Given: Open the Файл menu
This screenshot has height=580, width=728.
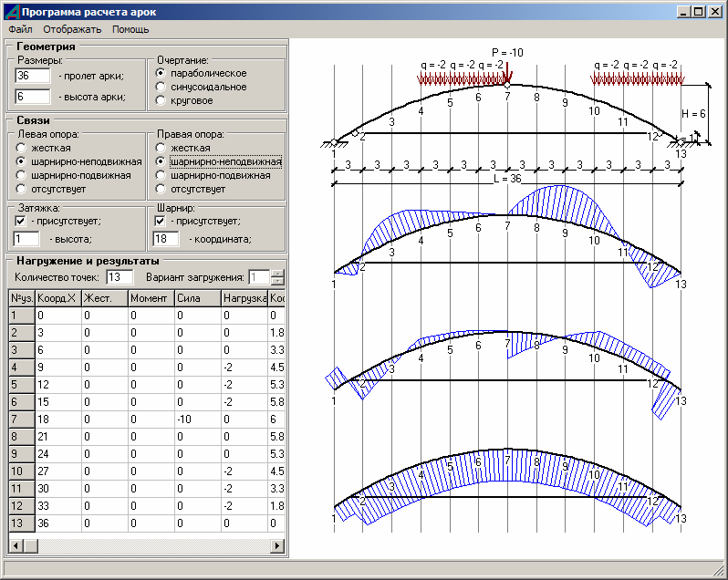Looking at the screenshot, I should point(20,29).
